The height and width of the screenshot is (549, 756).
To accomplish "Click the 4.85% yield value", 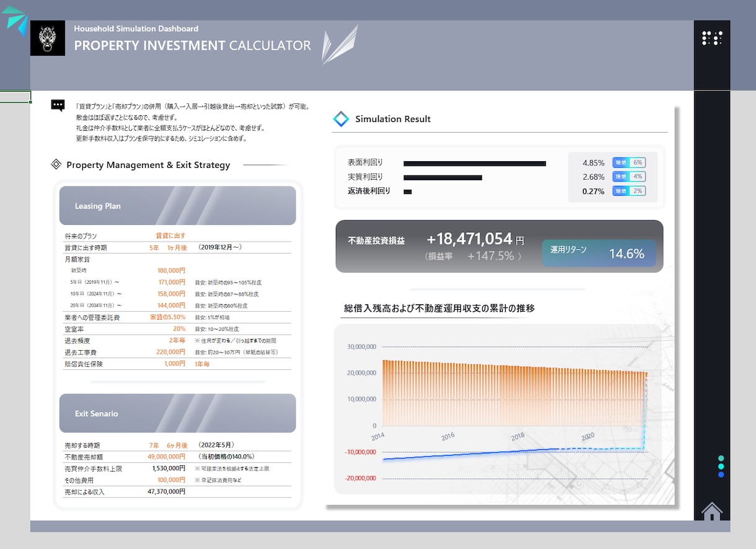I will [594, 162].
